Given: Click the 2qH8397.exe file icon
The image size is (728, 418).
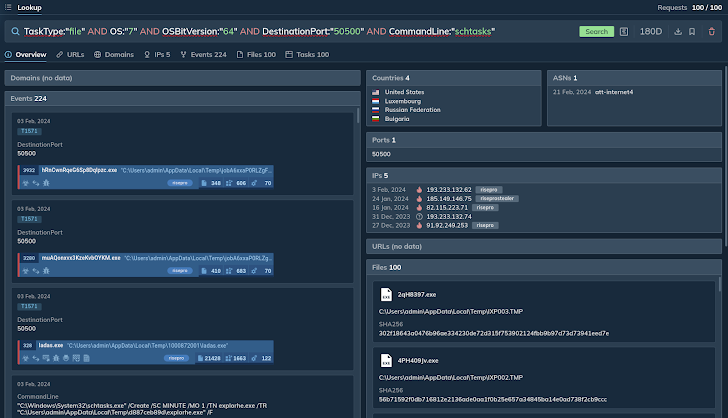Looking at the screenshot, I should pos(385,295).
